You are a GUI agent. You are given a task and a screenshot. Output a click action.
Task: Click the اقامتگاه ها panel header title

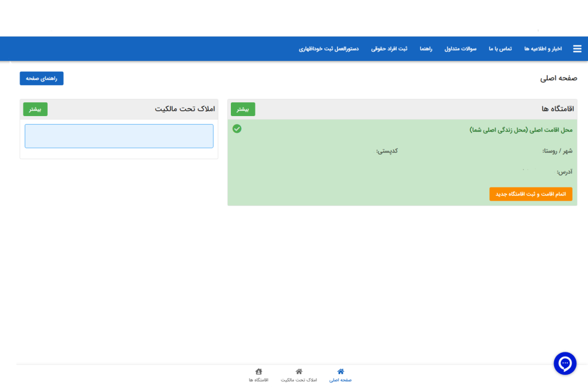pos(558,109)
